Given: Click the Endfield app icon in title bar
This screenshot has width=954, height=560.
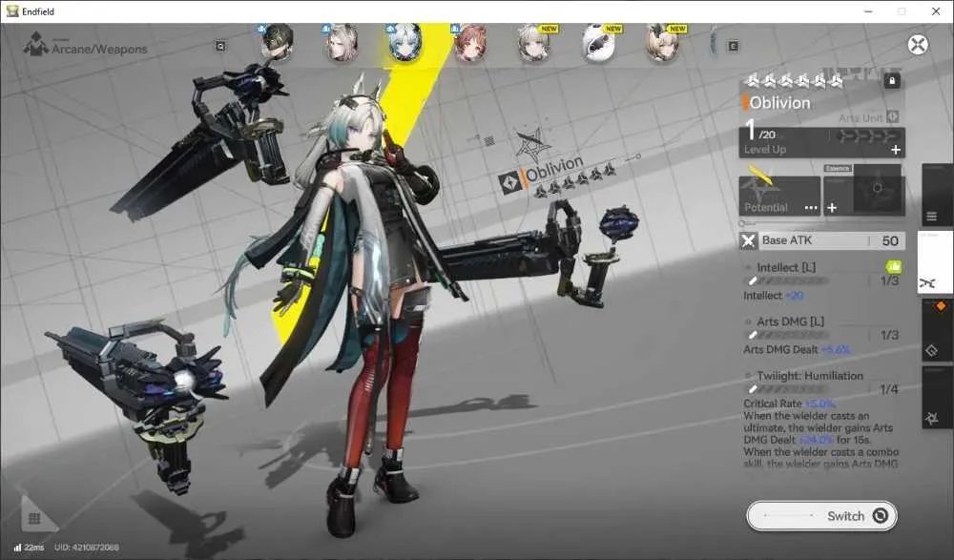Looking at the screenshot, I should click(12, 10).
